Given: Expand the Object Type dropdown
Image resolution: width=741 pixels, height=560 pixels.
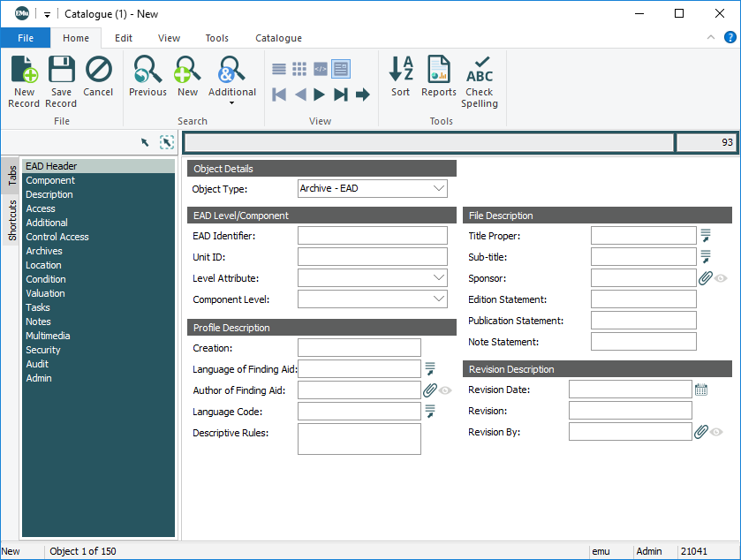Looking at the screenshot, I should (x=439, y=188).
